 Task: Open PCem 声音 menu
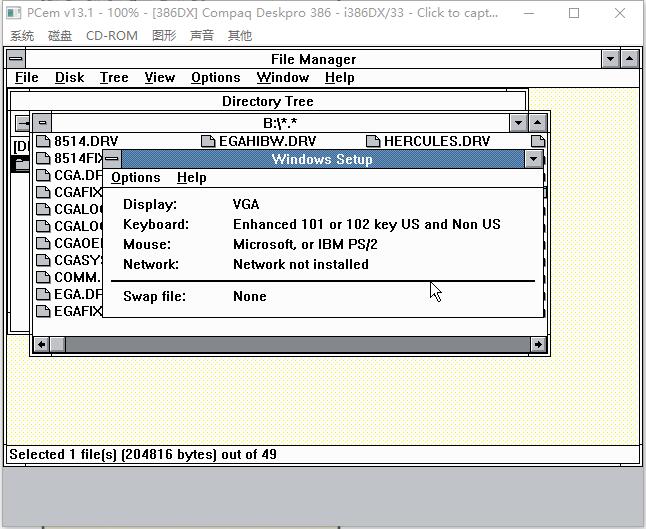tap(202, 36)
